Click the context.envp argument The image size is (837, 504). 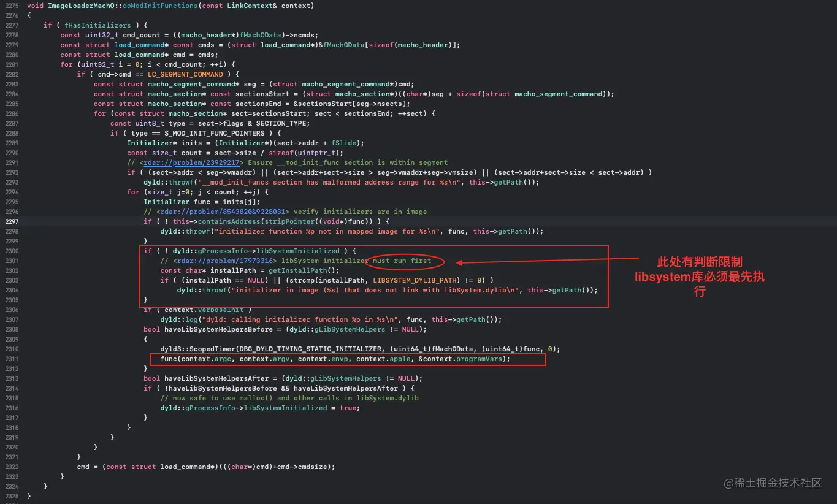(323, 359)
